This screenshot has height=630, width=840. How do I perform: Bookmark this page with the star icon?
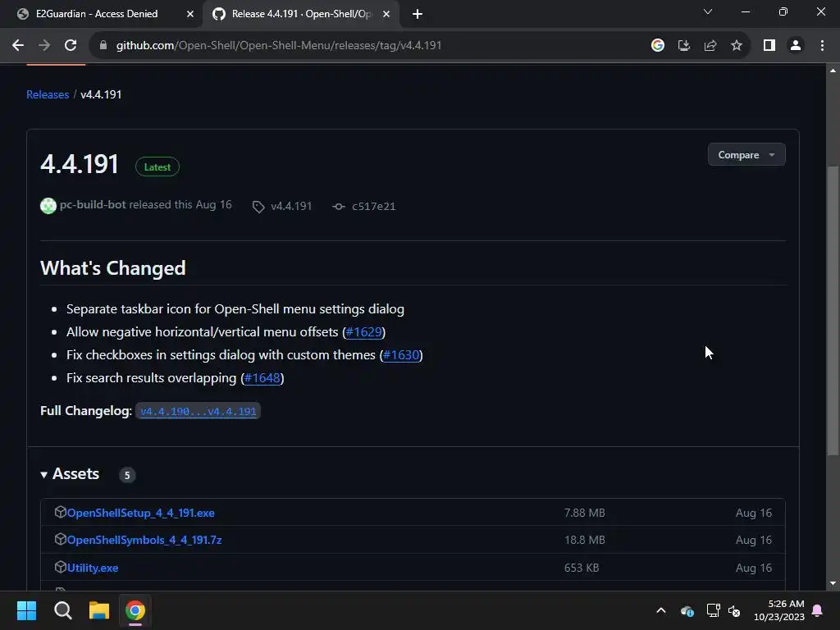pos(737,46)
